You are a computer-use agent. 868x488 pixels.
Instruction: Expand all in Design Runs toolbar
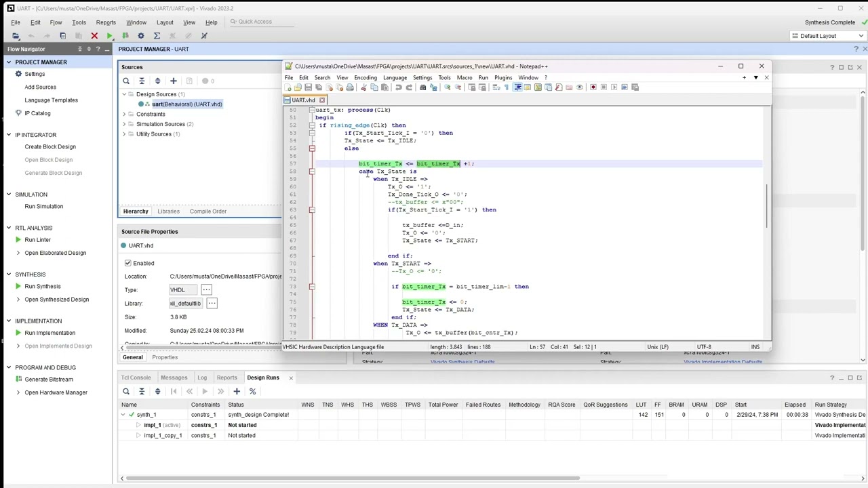click(157, 391)
